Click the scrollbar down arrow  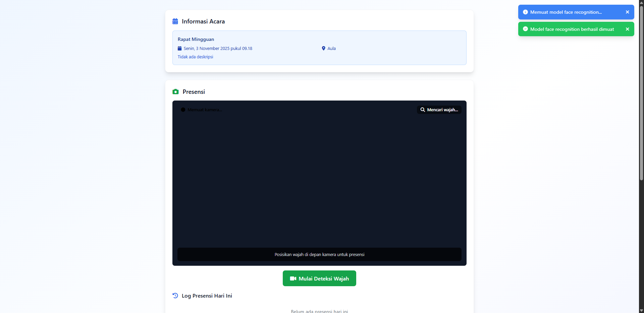tap(641, 310)
